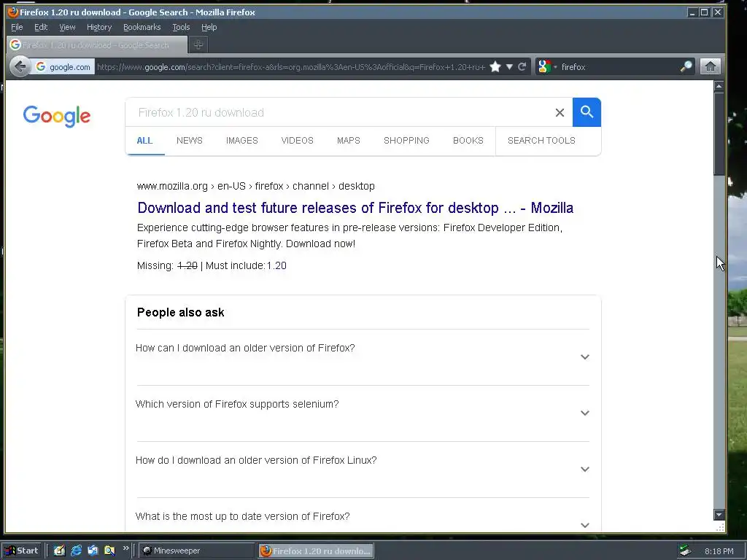Screen dimensions: 747x560
Task: Click the page scrollbar down arrow
Action: point(719,514)
